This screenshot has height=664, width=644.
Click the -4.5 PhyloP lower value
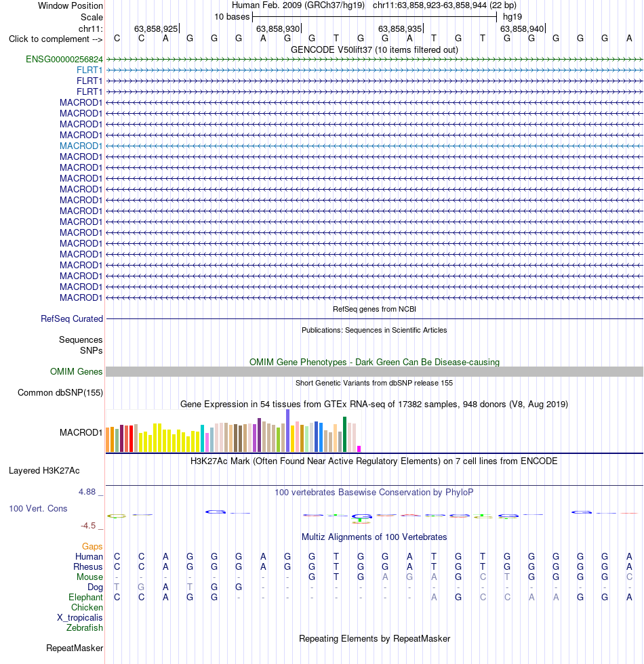click(x=88, y=526)
